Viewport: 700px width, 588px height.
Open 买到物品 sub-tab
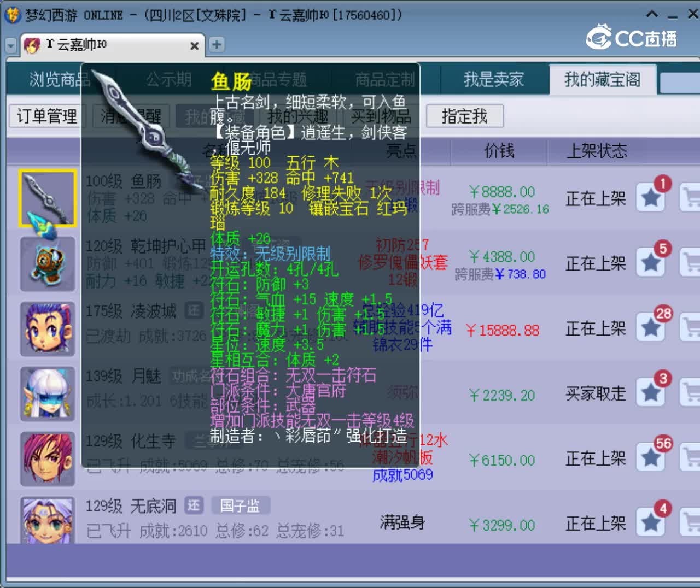[x=381, y=116]
